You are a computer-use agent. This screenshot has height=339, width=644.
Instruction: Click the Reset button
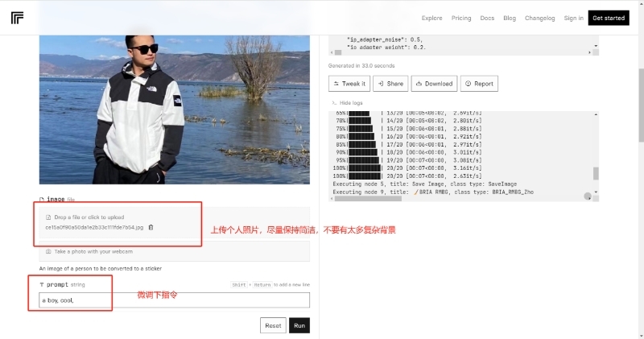coord(273,325)
